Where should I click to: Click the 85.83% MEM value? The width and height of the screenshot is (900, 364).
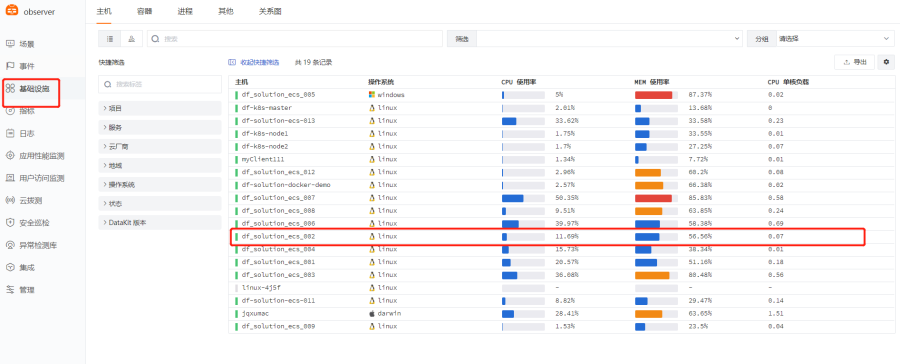[700, 198]
